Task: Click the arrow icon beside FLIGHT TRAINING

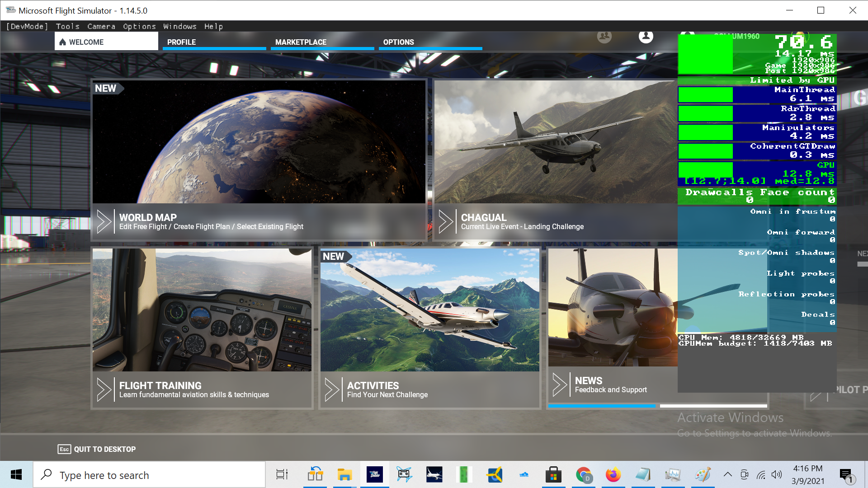Action: (x=104, y=389)
